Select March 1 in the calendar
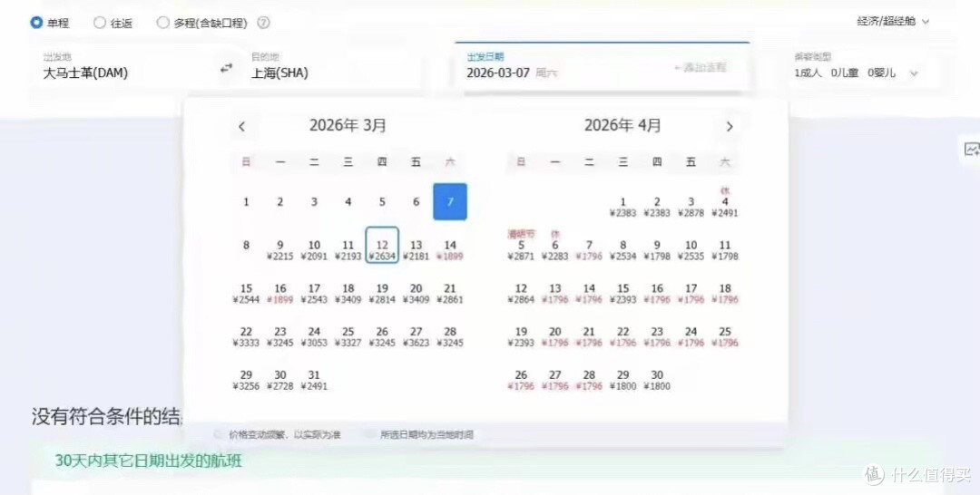The height and width of the screenshot is (495, 980). pos(246,201)
